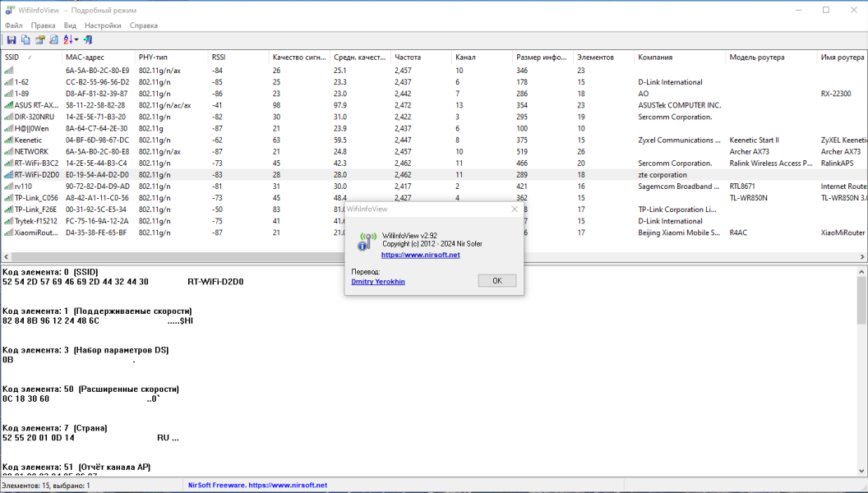Click signal icon of the NETWORK row
The image size is (868, 493).
click(x=8, y=152)
